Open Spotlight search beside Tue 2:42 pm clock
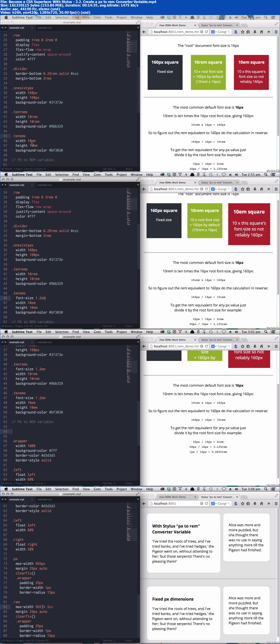 pyautogui.click(x=266, y=17)
